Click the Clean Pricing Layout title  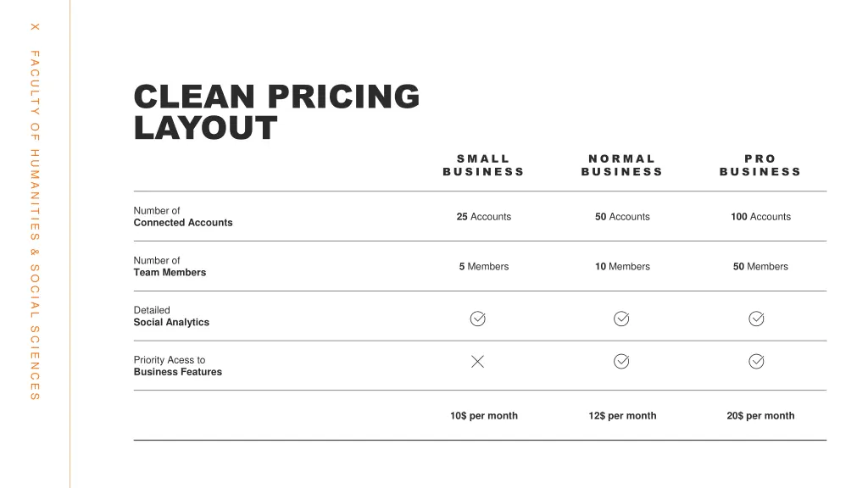[277, 113]
